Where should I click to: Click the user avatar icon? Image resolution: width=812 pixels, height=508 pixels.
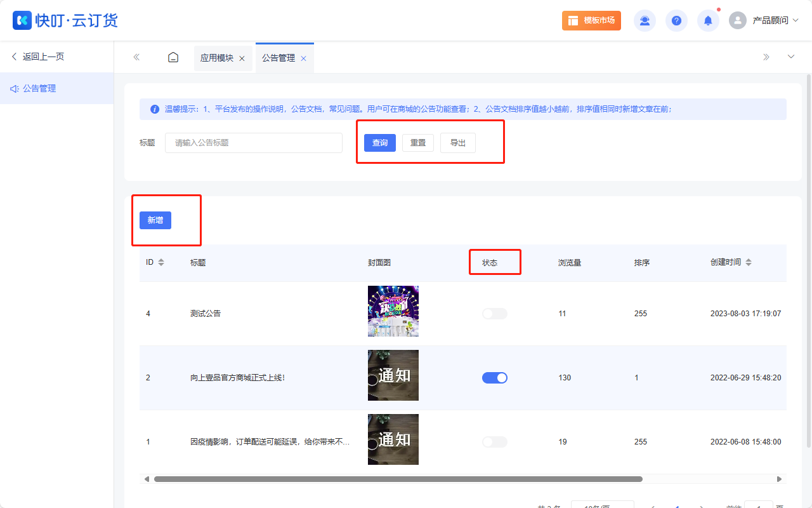pos(738,20)
